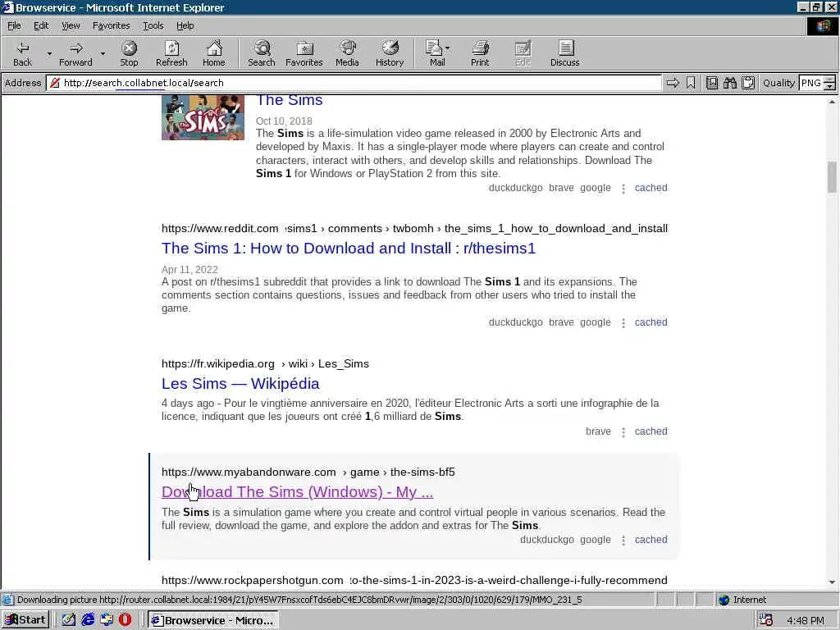Viewport: 840px width, 630px height.
Task: Open the History pane
Action: tap(390, 53)
